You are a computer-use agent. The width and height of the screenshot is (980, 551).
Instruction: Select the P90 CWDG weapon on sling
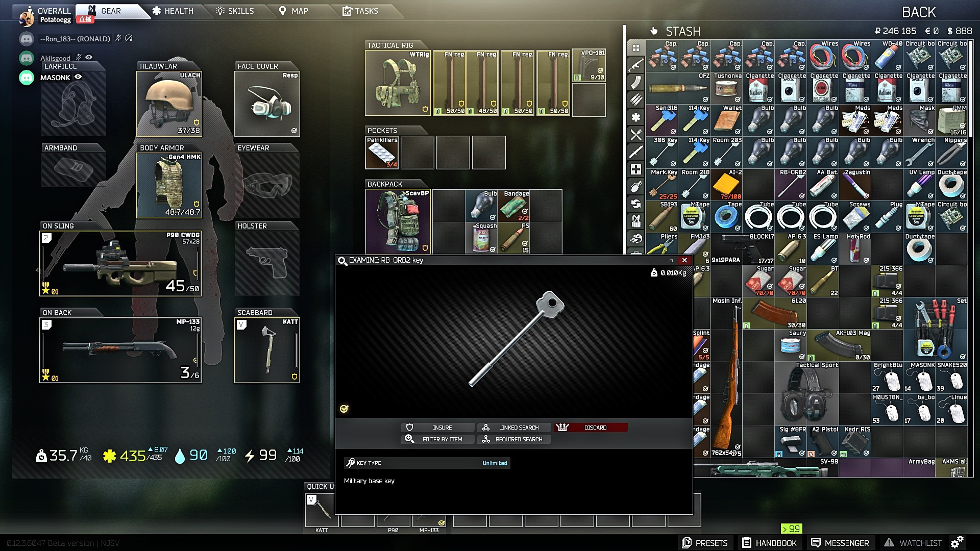[120, 263]
